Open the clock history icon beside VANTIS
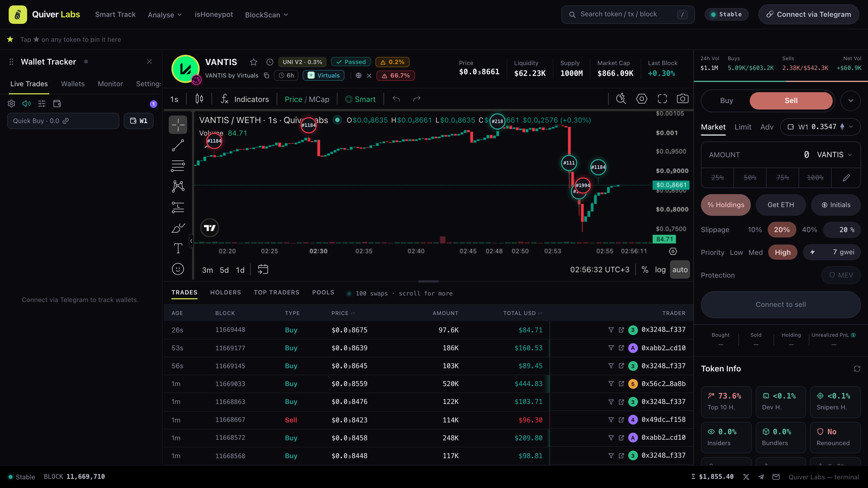The image size is (868, 488). 270,62
